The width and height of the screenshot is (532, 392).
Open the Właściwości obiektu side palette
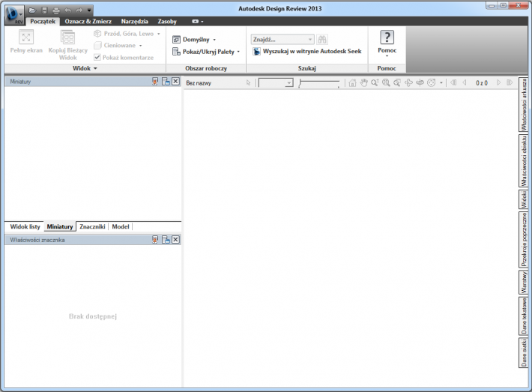point(524,161)
